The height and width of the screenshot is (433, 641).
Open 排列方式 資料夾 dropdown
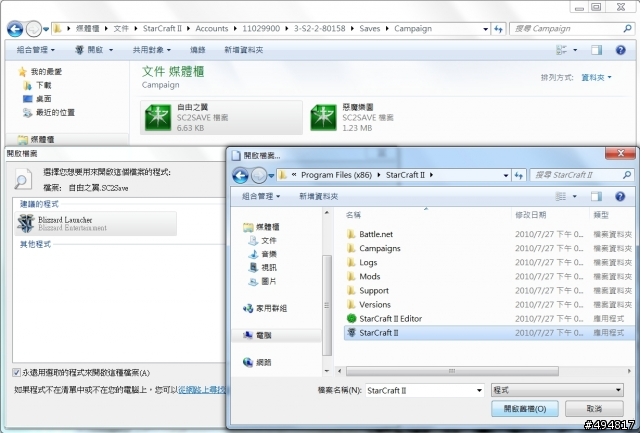(x=596, y=77)
